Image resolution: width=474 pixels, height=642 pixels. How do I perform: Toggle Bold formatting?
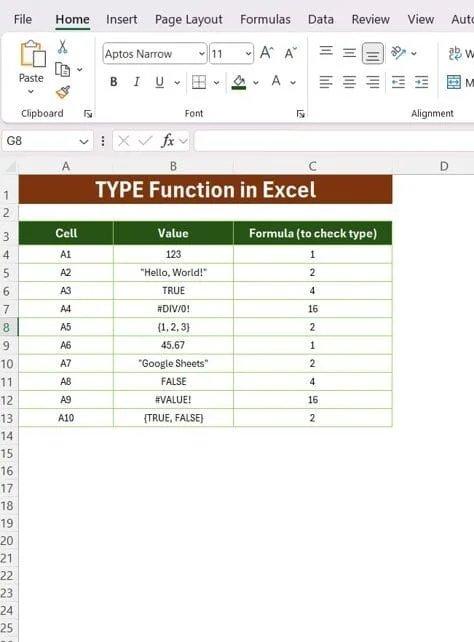tap(114, 82)
